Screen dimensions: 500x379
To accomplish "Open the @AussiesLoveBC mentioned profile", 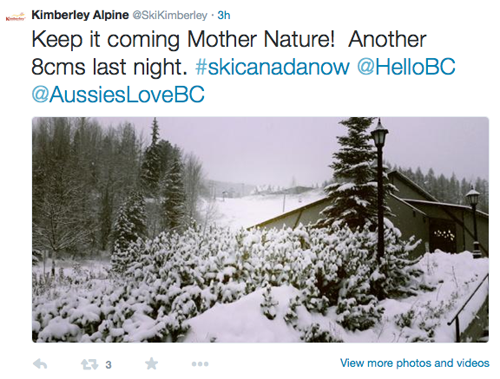I will pos(118,94).
